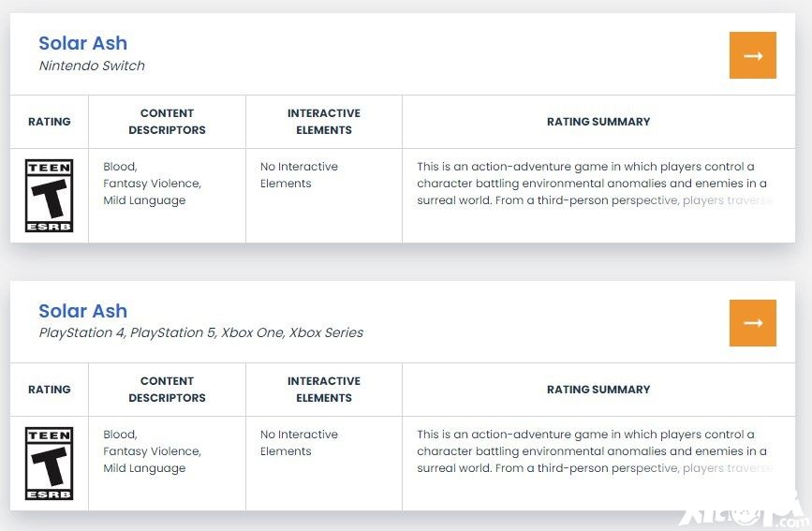Viewport: 812px width, 531px height.
Task: Click the first RATING SUMMARY column header
Action: 598,122
